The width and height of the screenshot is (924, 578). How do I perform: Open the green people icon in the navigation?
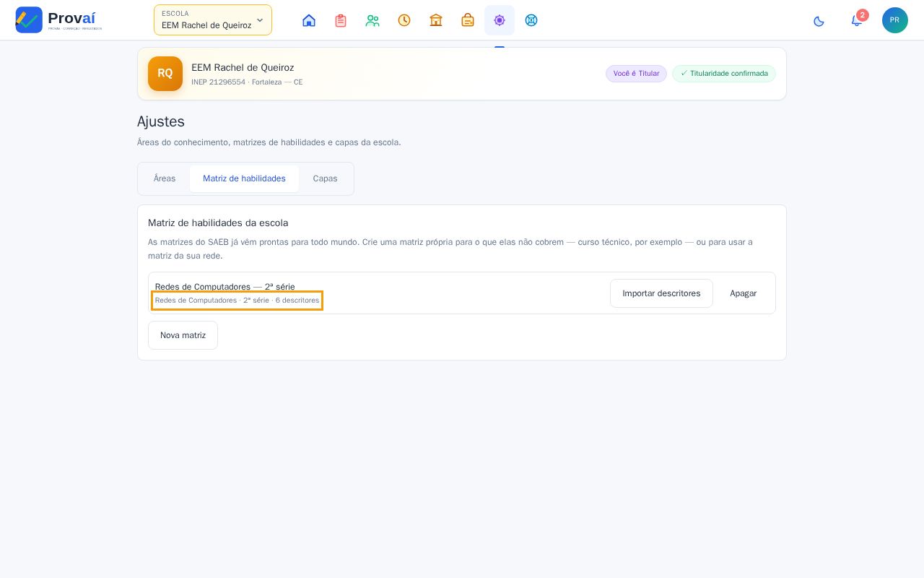[x=372, y=20]
